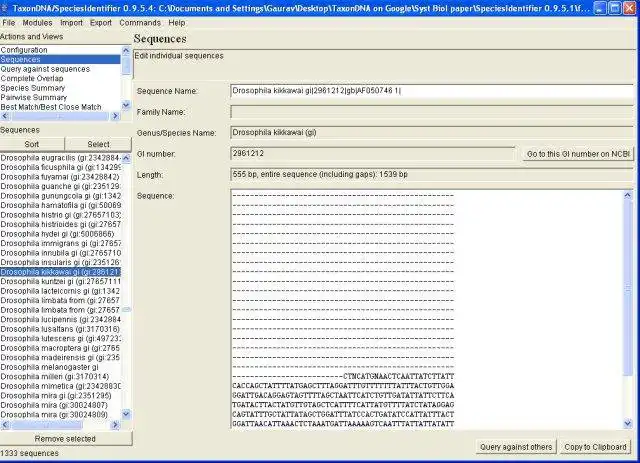The height and width of the screenshot is (463, 640).
Task: Select Query against sequences view
Action: (60, 69)
